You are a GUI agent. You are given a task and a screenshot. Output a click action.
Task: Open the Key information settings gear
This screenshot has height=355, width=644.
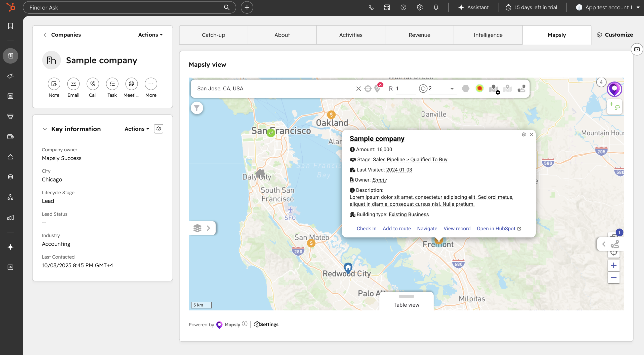pyautogui.click(x=158, y=129)
